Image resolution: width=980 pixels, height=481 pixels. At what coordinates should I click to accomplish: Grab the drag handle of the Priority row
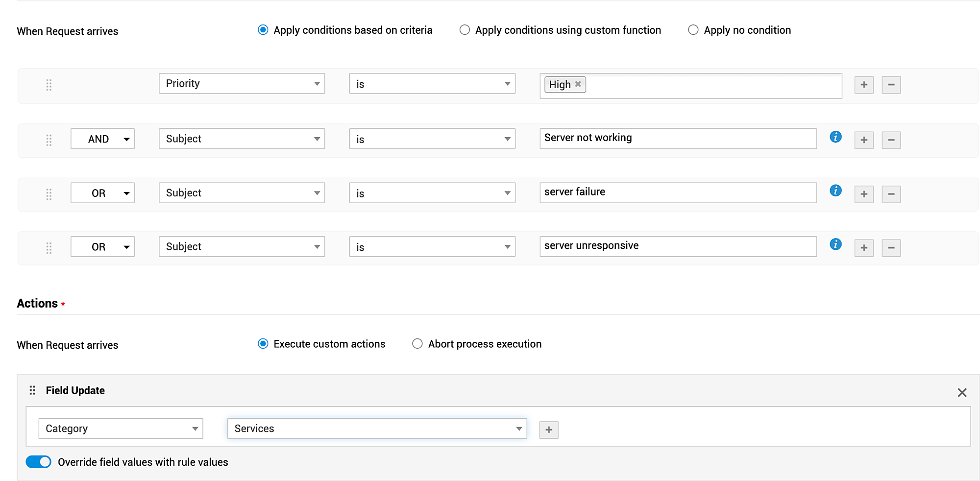49,85
